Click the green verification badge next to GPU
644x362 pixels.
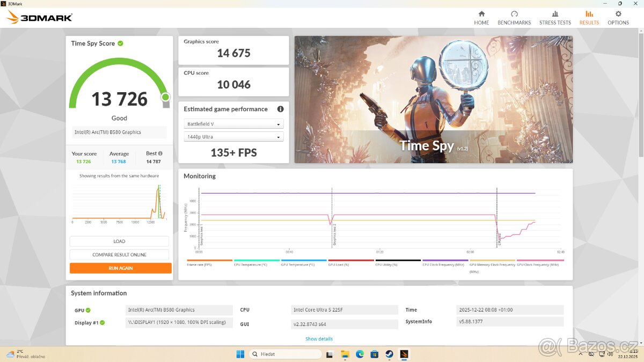pyautogui.click(x=87, y=309)
